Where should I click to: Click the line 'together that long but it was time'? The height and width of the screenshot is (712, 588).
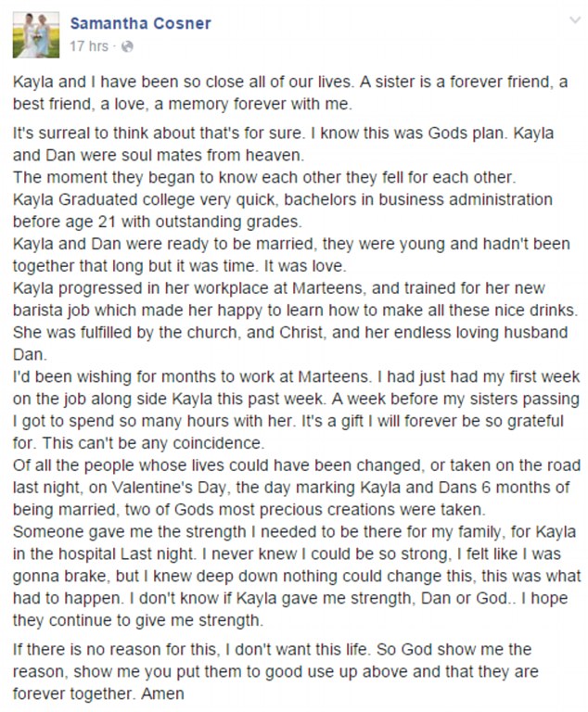pos(180,266)
